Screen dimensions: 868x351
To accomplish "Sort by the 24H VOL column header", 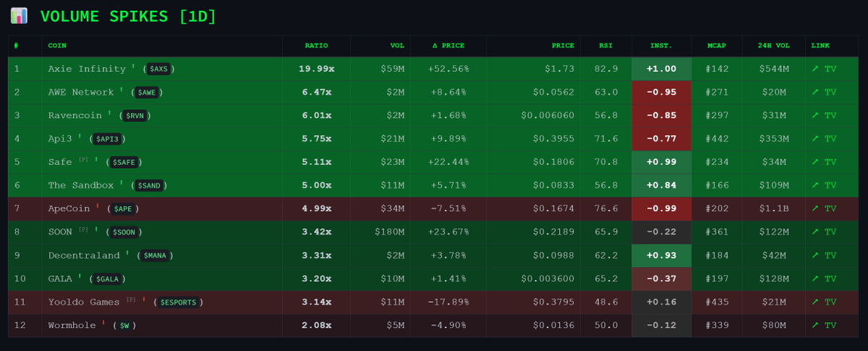I will (x=774, y=46).
